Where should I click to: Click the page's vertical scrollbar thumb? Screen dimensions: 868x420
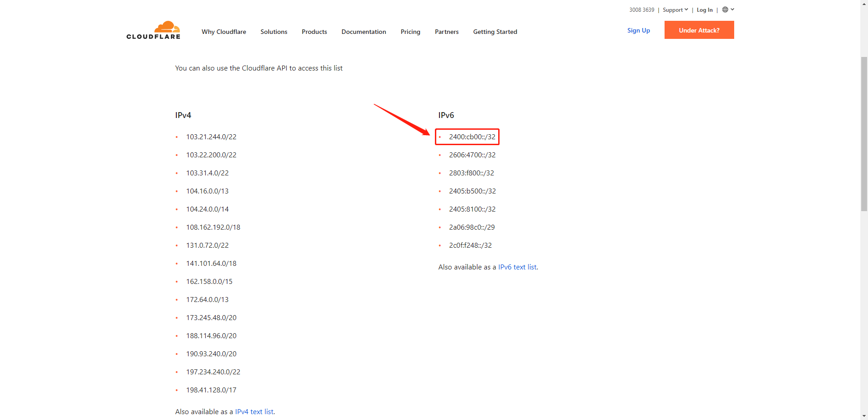tap(864, 134)
